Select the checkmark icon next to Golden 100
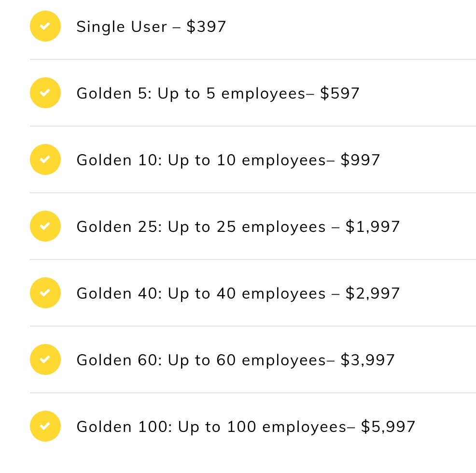Viewport: 476px width, 473px height. [45, 426]
